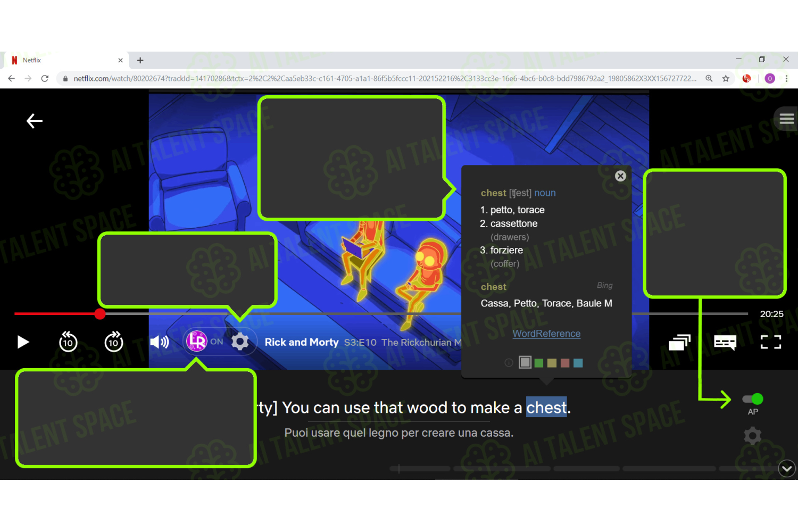Skip forward 10 seconds in the video
This screenshot has width=798, height=532.
[x=114, y=342]
